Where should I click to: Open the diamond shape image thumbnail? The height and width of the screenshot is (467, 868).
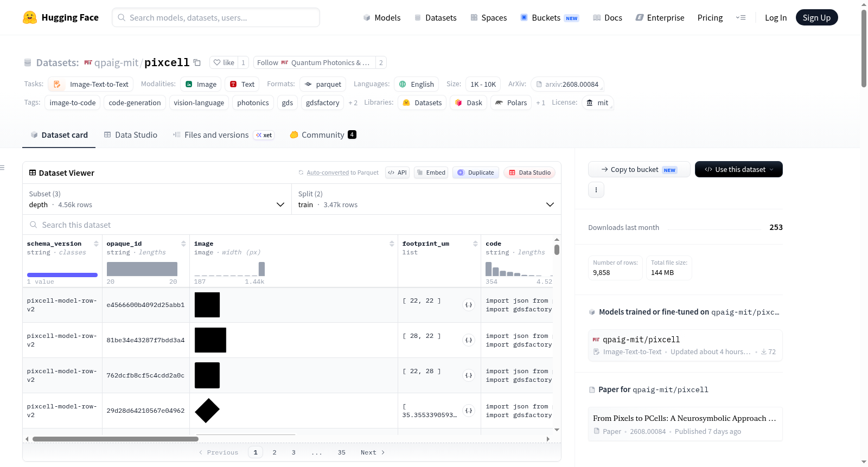[207, 411]
